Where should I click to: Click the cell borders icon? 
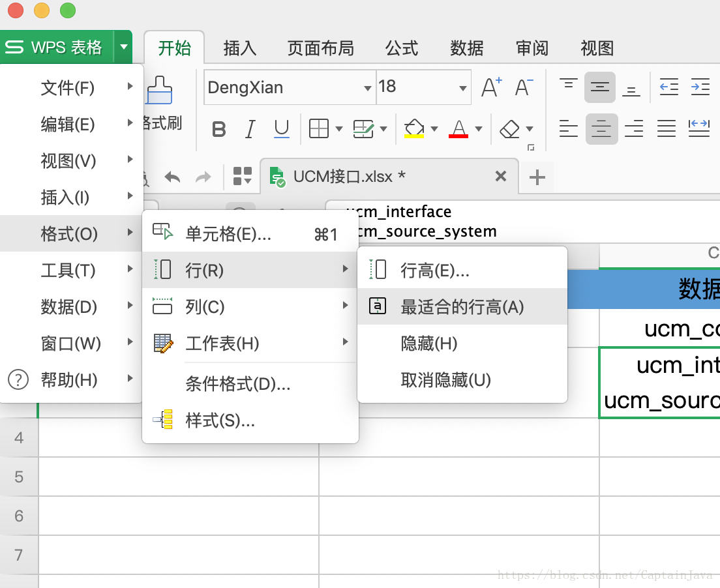(319, 128)
